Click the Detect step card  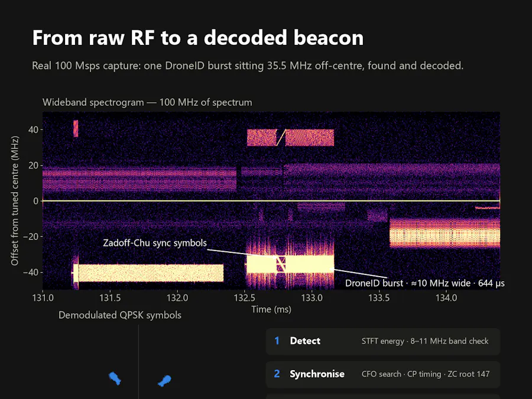[383, 341]
